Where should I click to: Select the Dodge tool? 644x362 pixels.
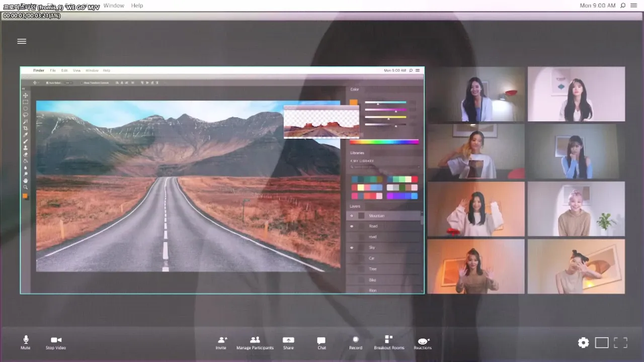coord(25,174)
